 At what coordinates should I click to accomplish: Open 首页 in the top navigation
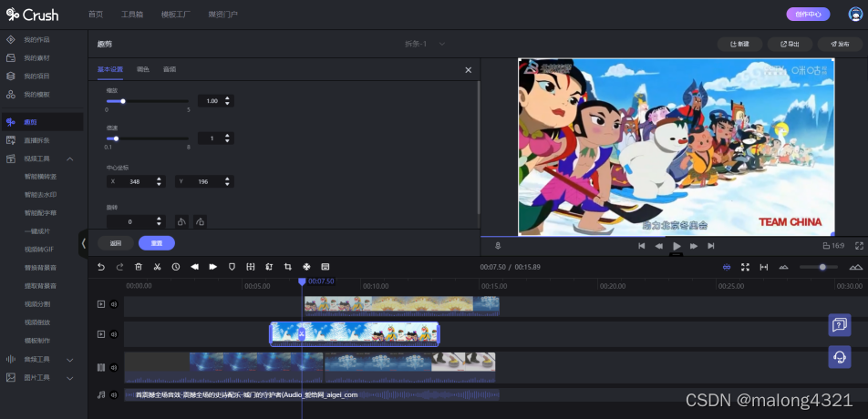pyautogui.click(x=96, y=15)
